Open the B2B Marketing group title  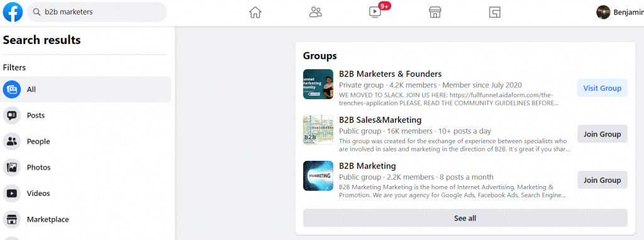coord(367,166)
